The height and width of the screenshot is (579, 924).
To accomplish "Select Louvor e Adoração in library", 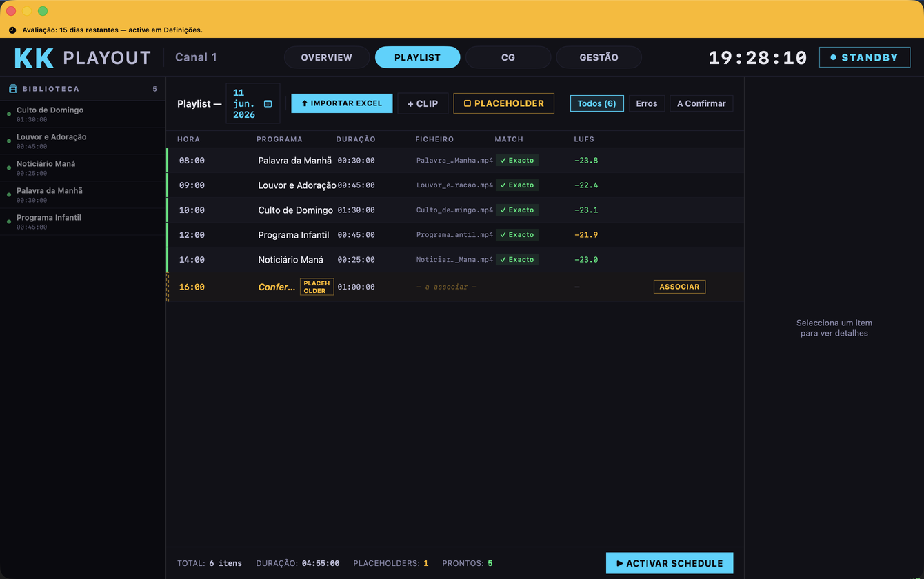I will click(83, 141).
